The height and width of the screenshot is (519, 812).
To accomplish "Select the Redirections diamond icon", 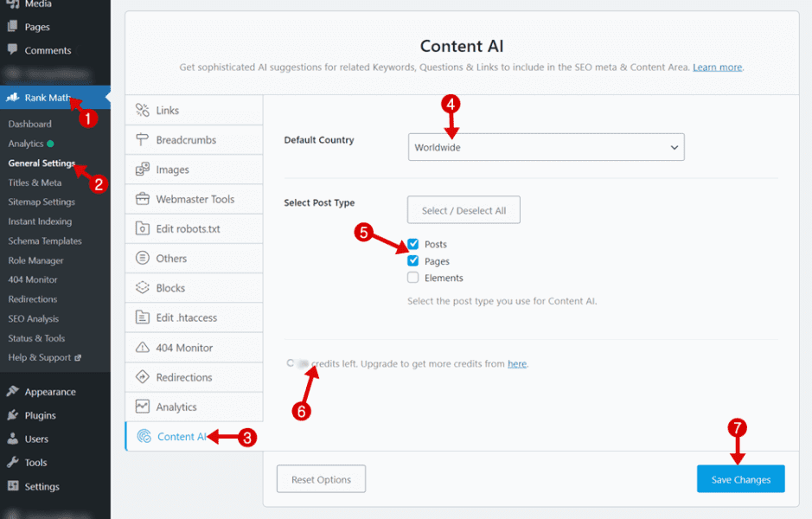I will click(x=143, y=376).
